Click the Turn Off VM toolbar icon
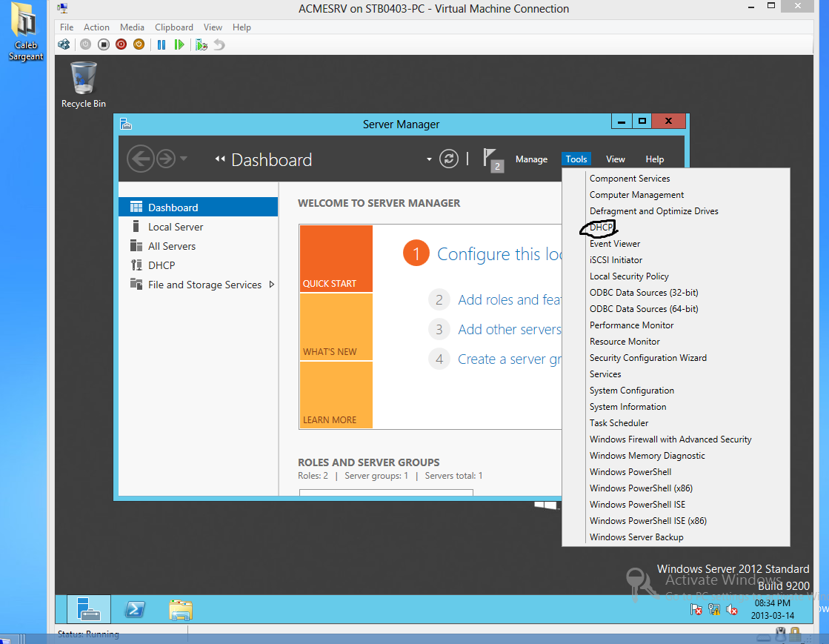The image size is (829, 644). coord(104,44)
